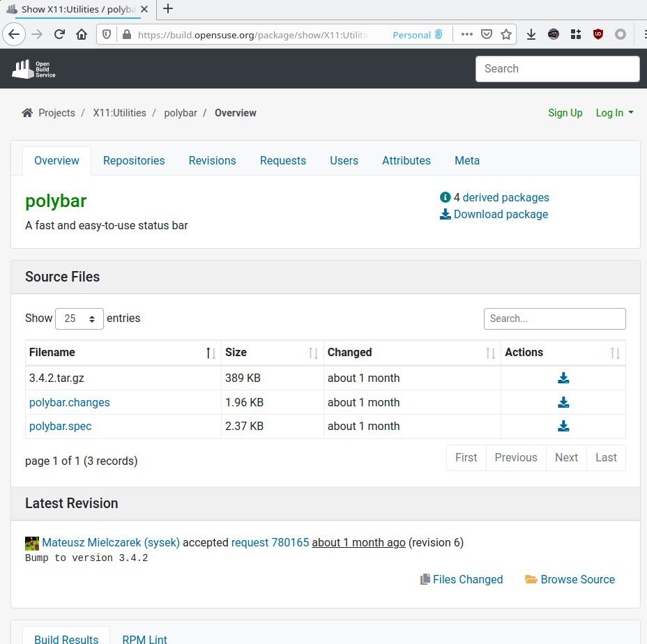The image size is (647, 644).
Task: Click the Open Build Service logo
Action: [33, 69]
